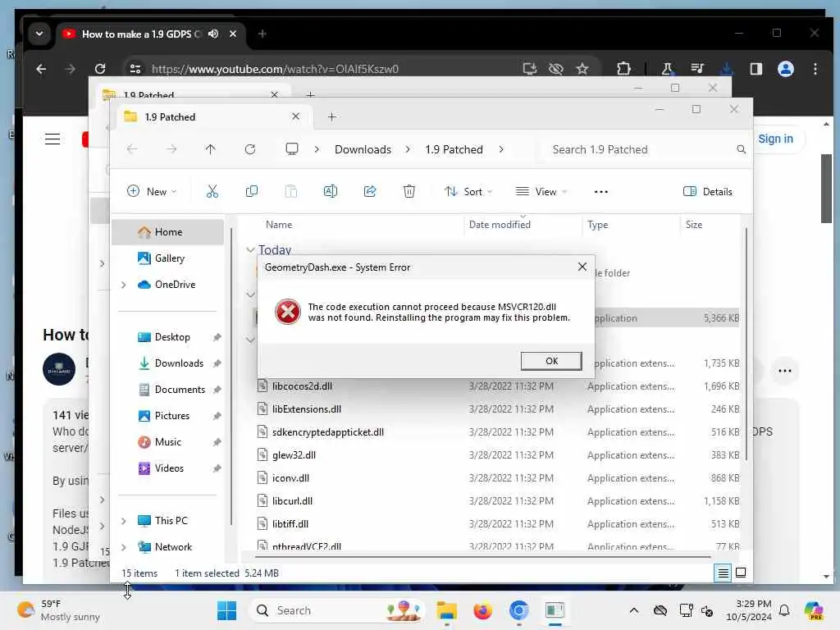
Task: Toggle the Details pane button
Action: 708,191
